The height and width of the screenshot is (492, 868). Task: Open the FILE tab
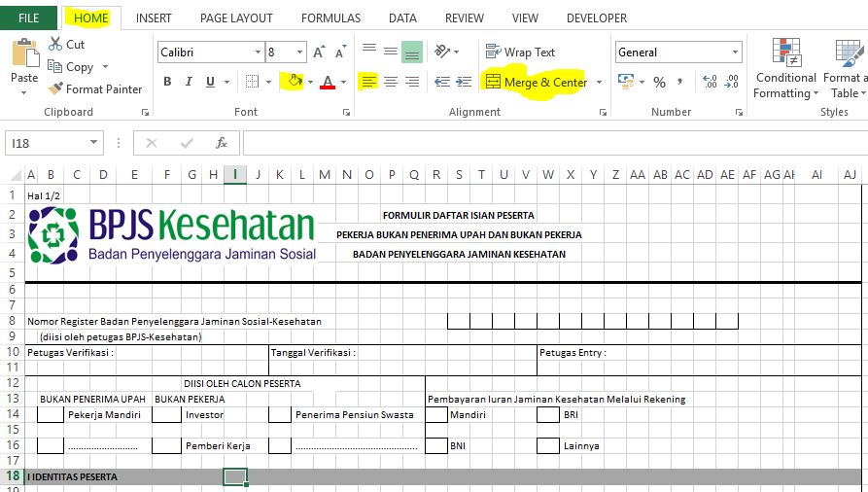[28, 18]
